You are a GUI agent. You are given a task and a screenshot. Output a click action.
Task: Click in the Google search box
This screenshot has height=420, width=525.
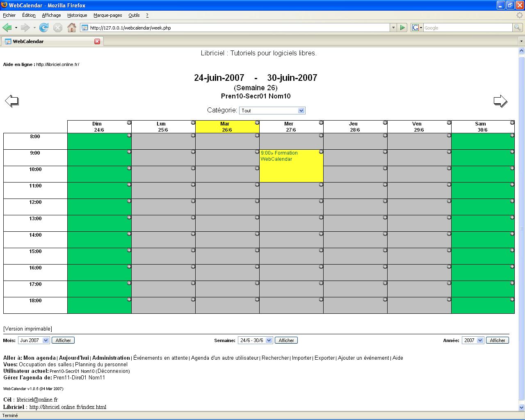(x=468, y=27)
